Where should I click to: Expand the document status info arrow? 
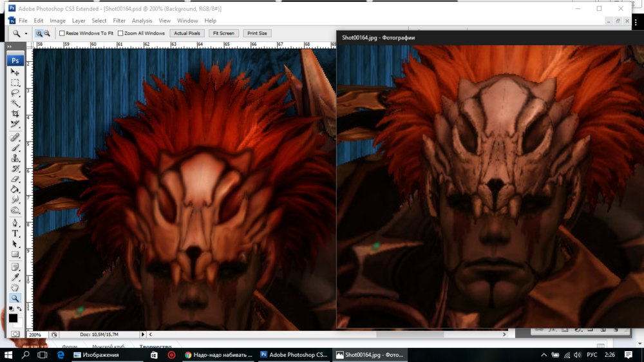(x=143, y=335)
